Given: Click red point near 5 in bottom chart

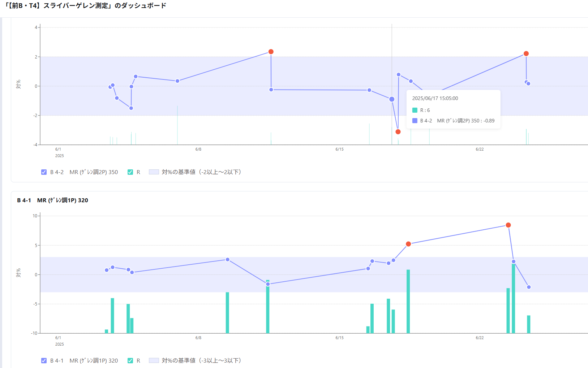Looking at the screenshot, I should click(408, 244).
